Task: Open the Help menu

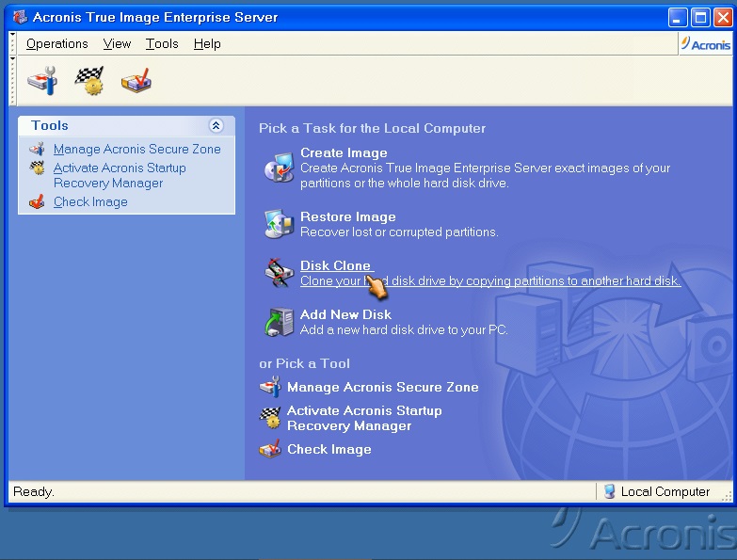Action: coord(207,43)
